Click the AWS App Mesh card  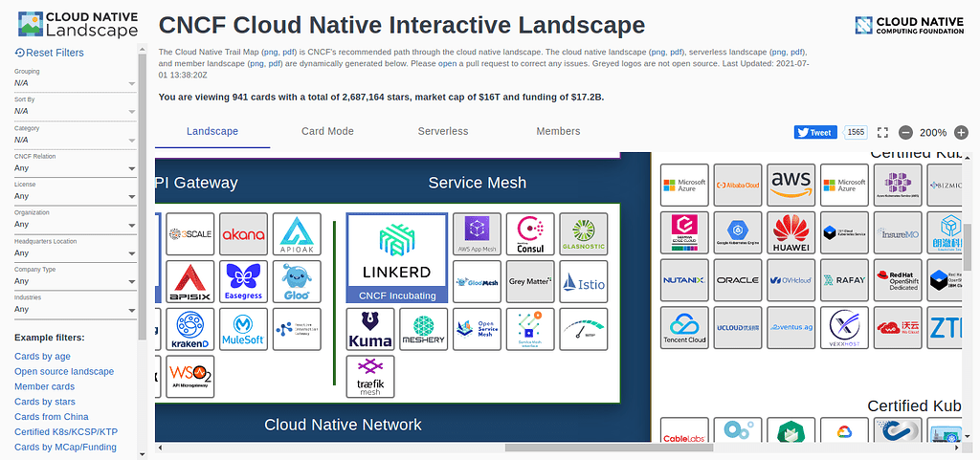tap(477, 234)
